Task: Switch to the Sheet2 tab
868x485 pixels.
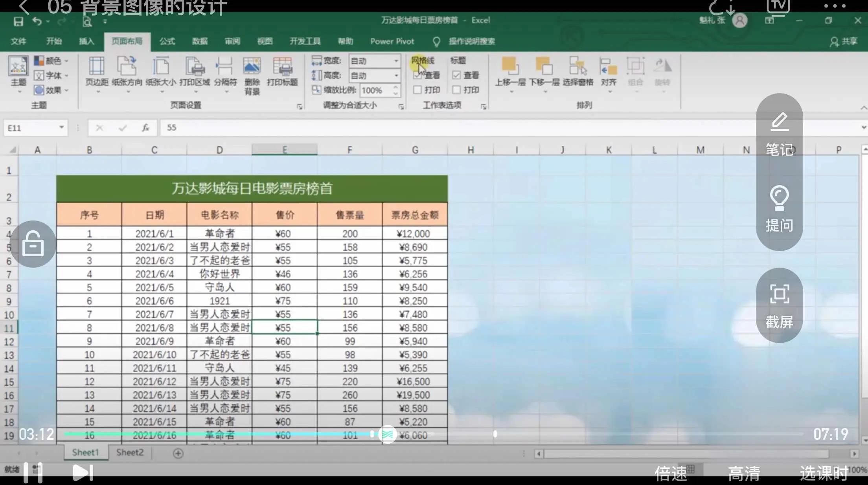Action: [x=130, y=452]
